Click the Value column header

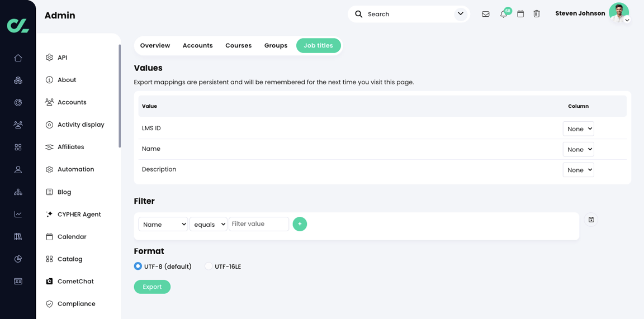[149, 106]
